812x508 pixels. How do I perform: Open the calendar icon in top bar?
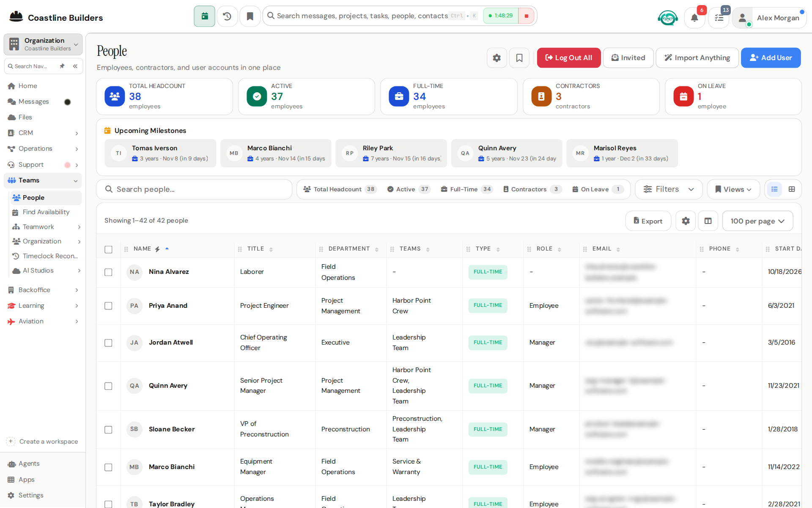point(205,16)
